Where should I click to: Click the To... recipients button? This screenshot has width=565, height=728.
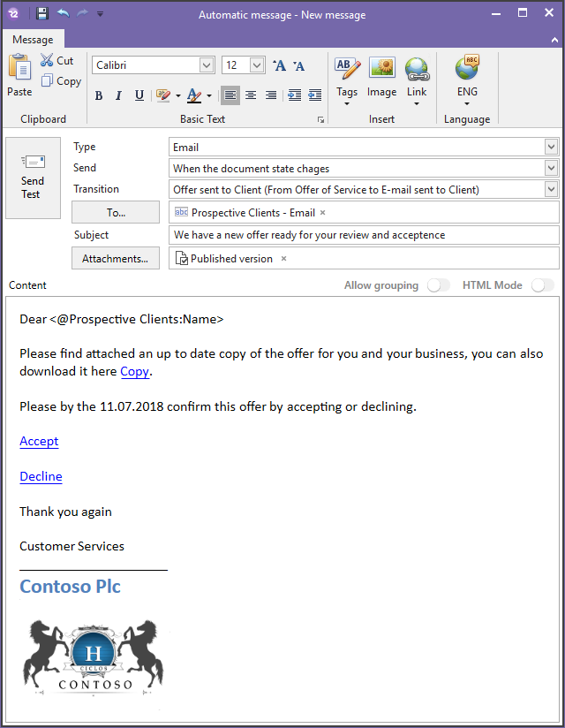[x=116, y=212]
